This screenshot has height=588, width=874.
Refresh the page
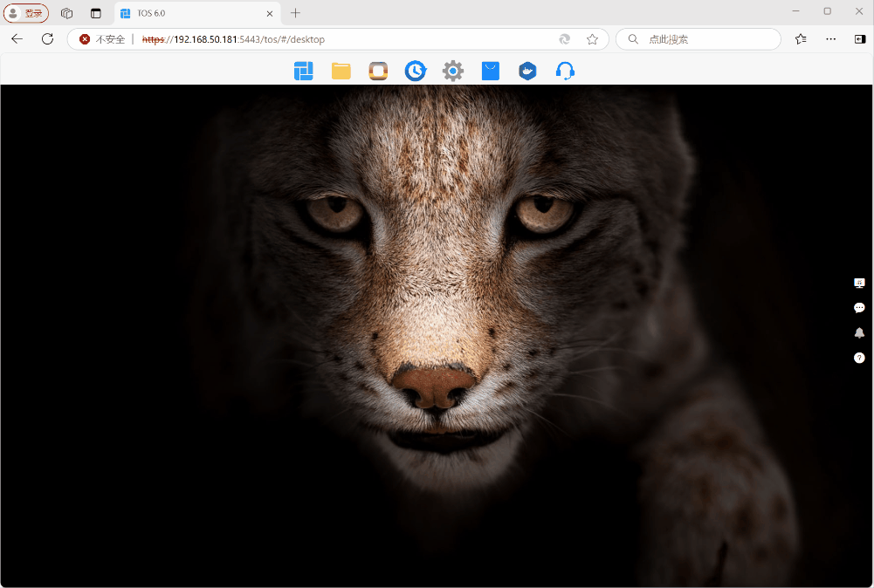click(x=48, y=39)
